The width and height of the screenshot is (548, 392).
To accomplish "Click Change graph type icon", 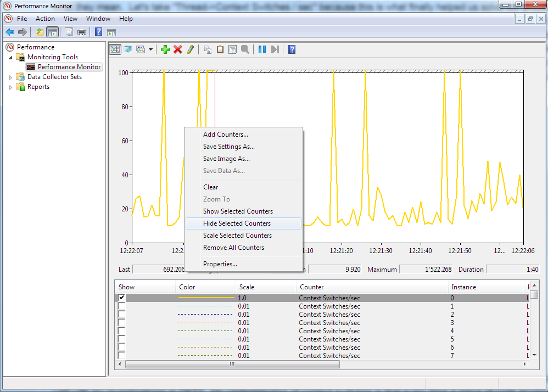I will pos(141,49).
